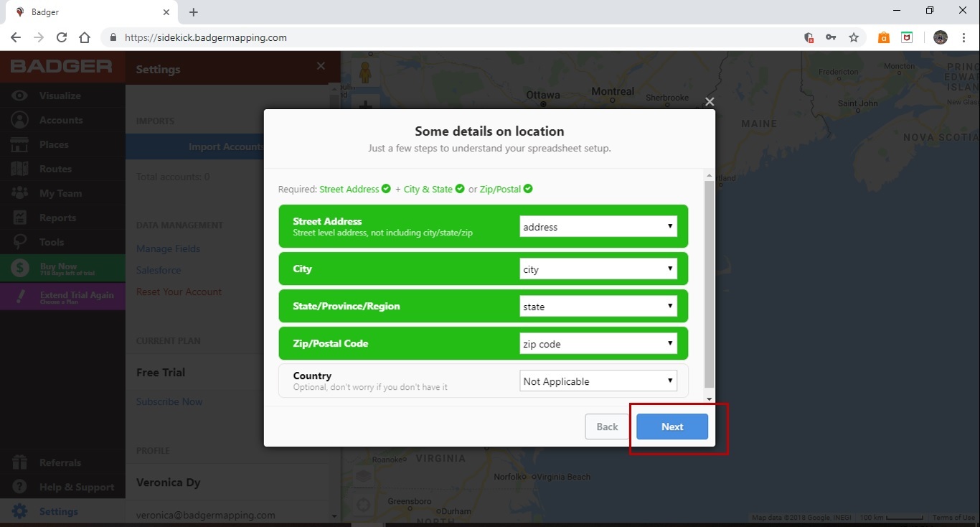Open the Tools lasso icon
The image size is (980, 527).
[20, 242]
